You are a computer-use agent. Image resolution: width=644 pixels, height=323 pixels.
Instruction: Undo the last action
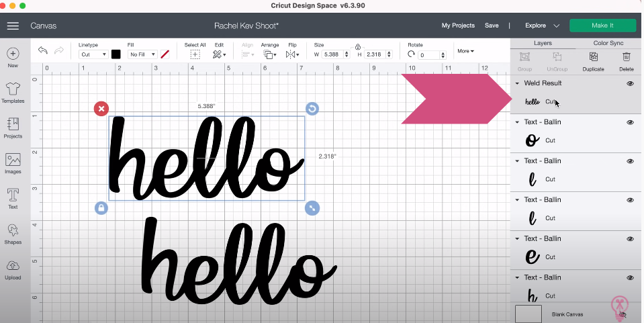[x=43, y=50]
